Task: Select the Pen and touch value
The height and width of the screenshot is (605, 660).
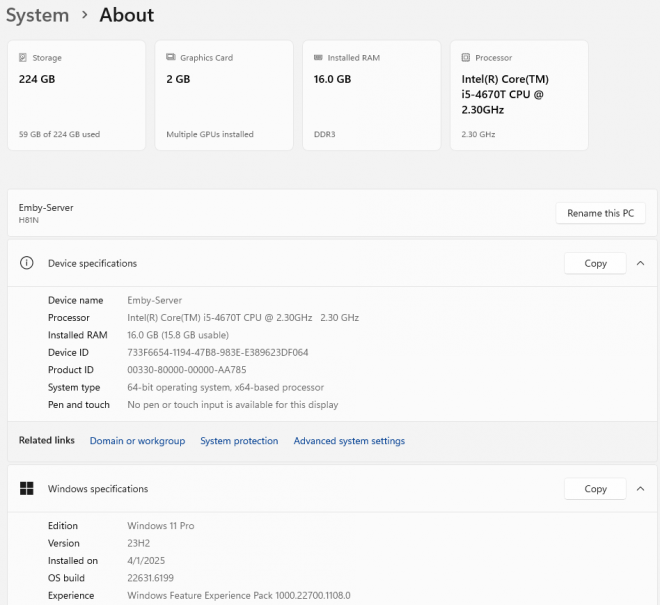Action: tap(233, 405)
